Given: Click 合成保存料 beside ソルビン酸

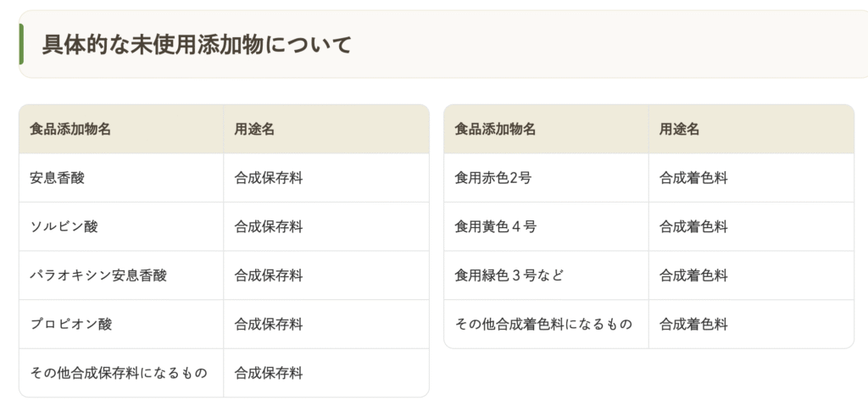Looking at the screenshot, I should [269, 227].
